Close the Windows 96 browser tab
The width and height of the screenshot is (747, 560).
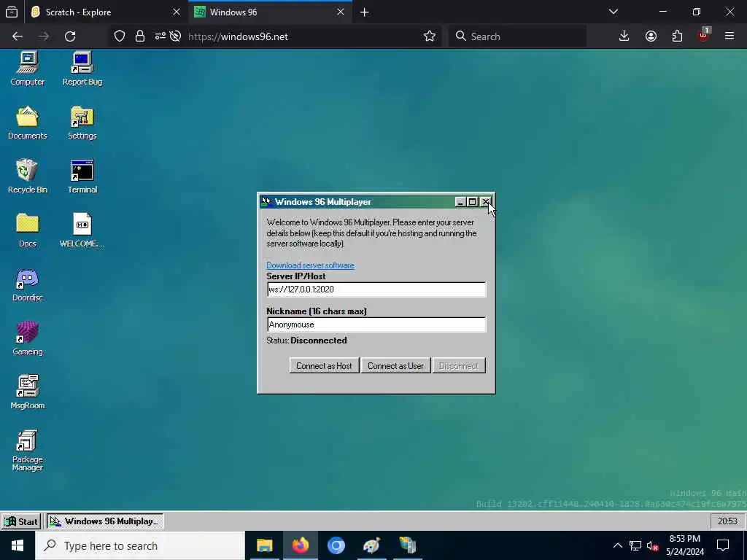pos(340,12)
